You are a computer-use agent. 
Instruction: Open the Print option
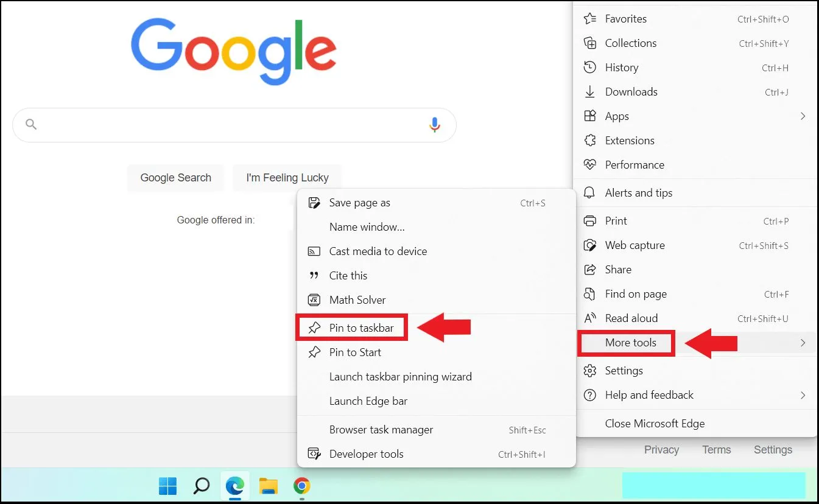pos(616,220)
